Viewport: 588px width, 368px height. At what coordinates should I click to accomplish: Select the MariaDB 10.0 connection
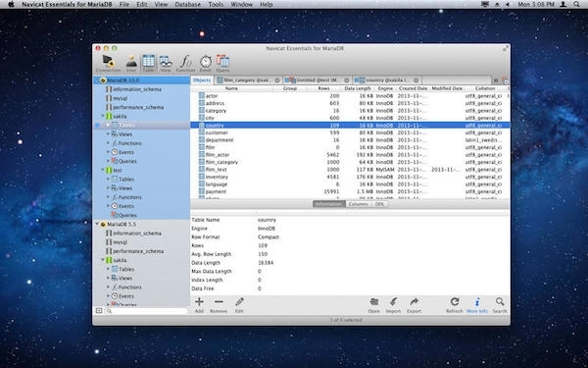141,80
